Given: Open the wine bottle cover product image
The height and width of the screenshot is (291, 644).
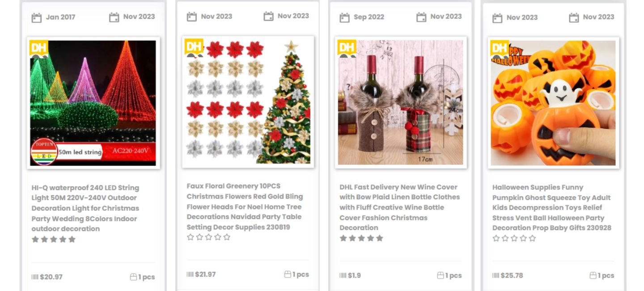Looking at the screenshot, I should pos(401,103).
